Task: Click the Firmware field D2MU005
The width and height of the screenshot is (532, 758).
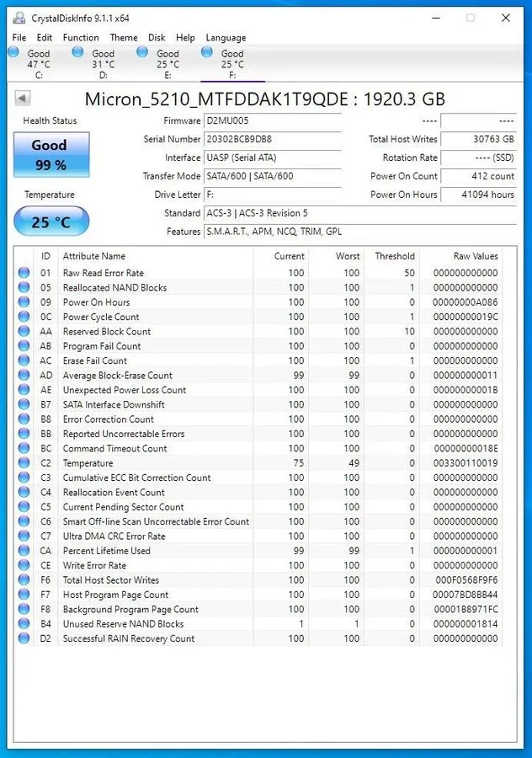Action: pos(273,120)
